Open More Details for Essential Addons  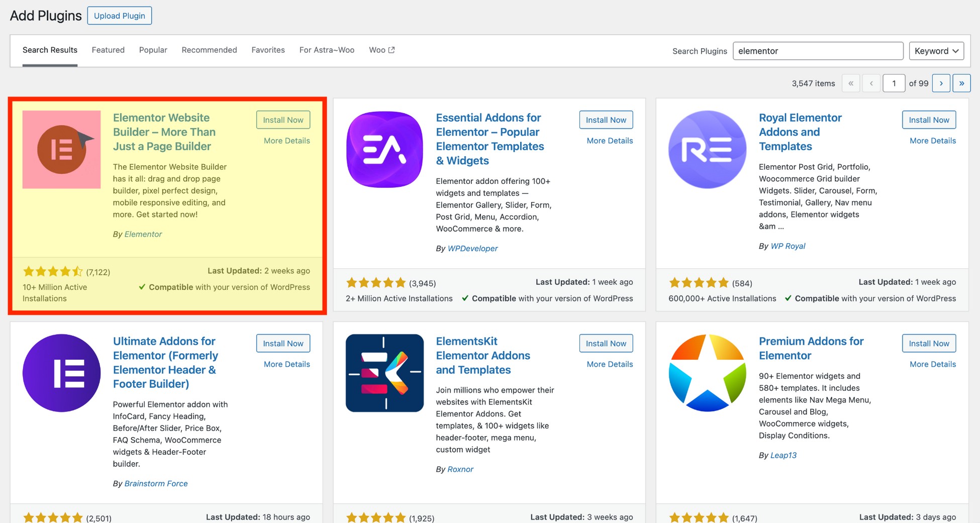pos(609,141)
